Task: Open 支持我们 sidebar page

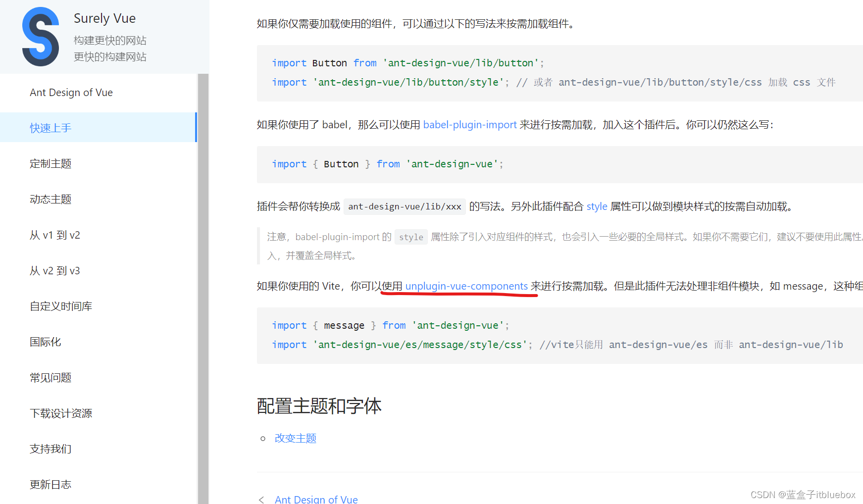Action: click(x=51, y=449)
